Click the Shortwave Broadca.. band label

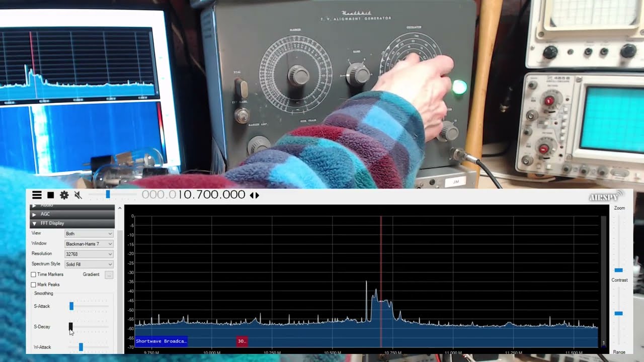pos(161,341)
